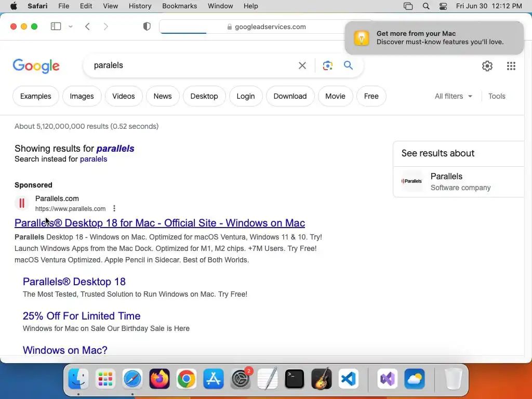Open Control Center in the menu bar
532x399 pixels.
[x=443, y=6]
